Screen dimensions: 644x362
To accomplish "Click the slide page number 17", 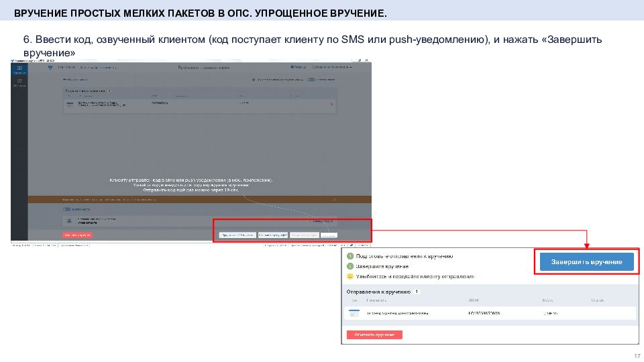I will click(x=637, y=356).
